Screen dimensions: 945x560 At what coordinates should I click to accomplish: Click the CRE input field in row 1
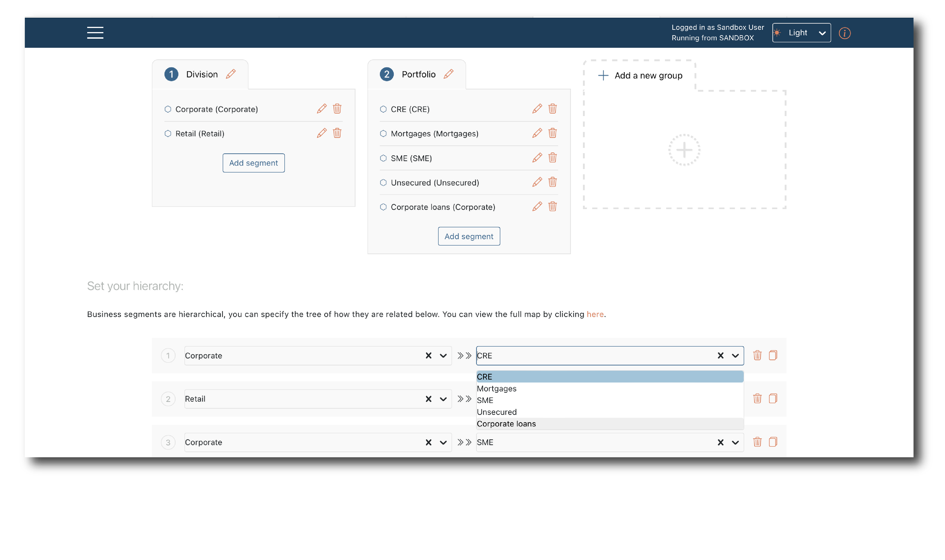coord(593,355)
